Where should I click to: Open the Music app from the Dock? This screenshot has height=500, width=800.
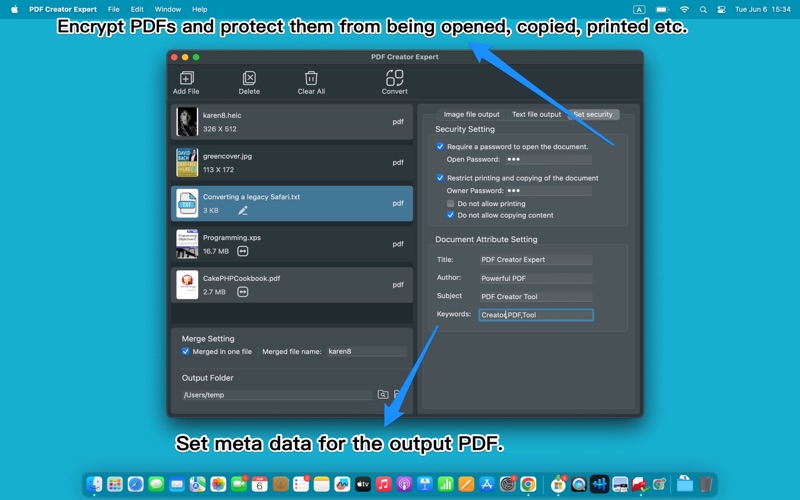pos(383,484)
